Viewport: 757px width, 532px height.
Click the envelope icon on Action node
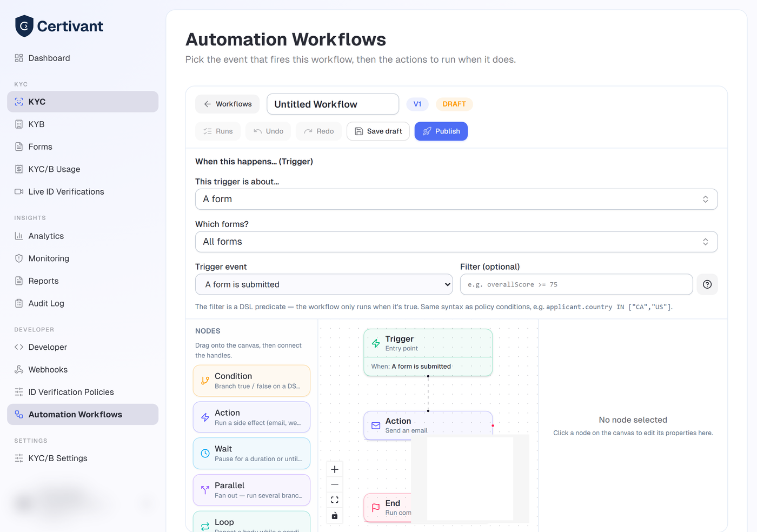tap(376, 425)
